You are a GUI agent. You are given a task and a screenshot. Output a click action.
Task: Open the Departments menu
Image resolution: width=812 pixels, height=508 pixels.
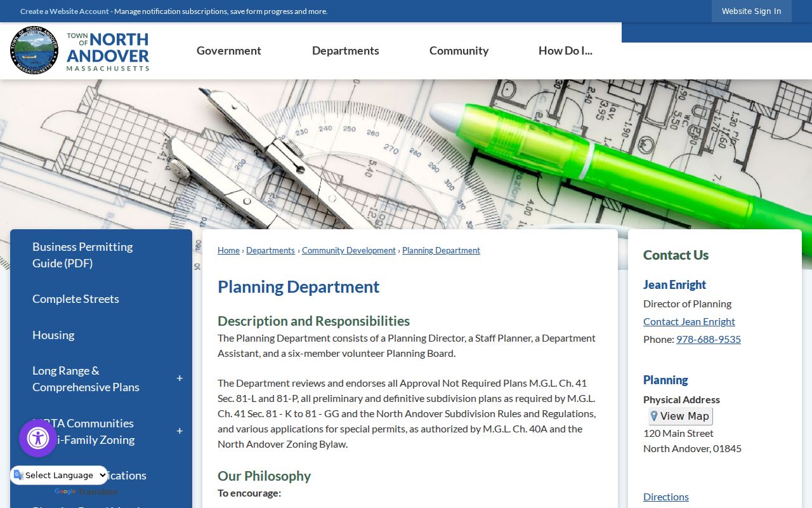pos(346,51)
